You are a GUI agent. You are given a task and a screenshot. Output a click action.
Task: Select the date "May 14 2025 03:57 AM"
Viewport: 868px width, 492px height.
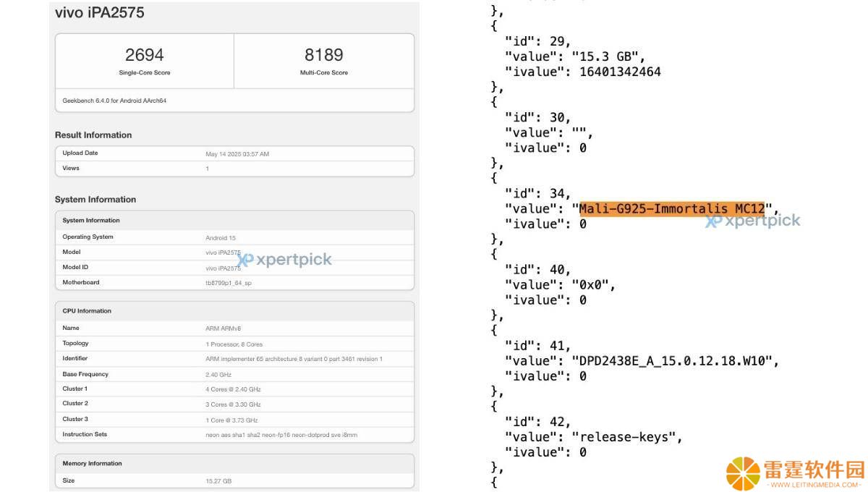(x=237, y=154)
